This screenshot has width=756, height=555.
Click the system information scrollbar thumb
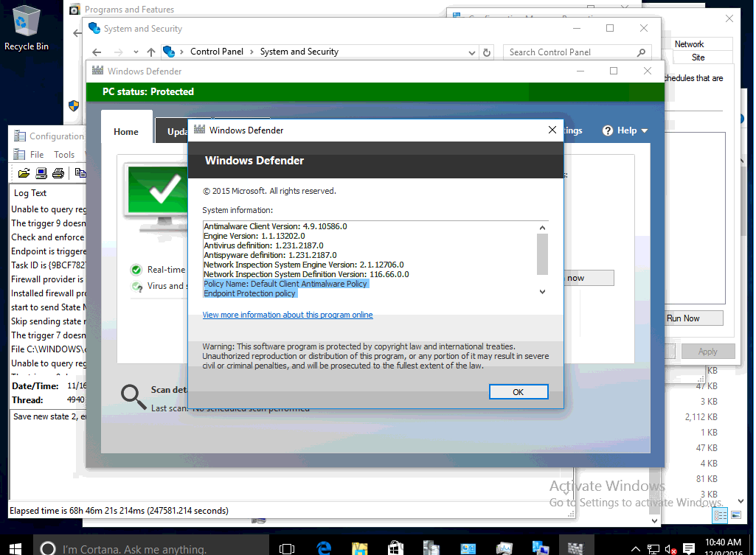(x=542, y=254)
